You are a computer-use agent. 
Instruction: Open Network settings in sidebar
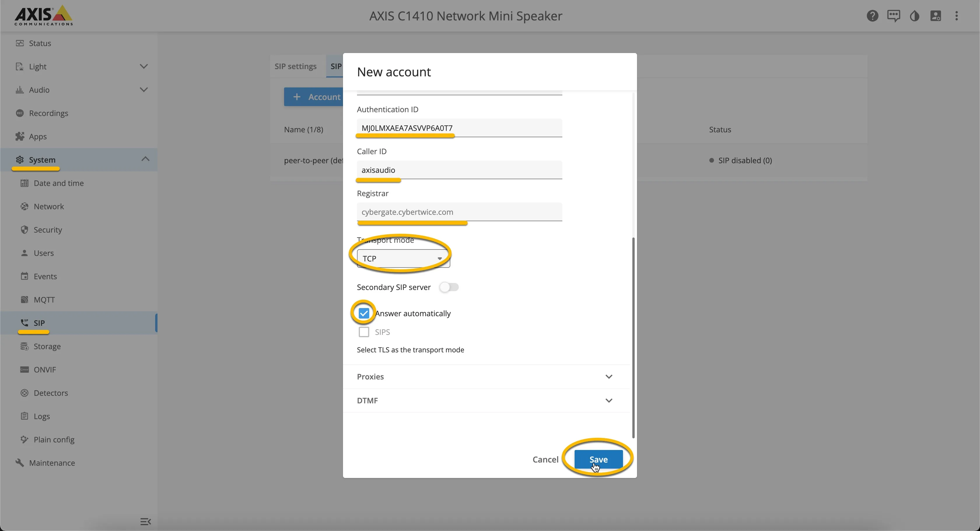78,206
